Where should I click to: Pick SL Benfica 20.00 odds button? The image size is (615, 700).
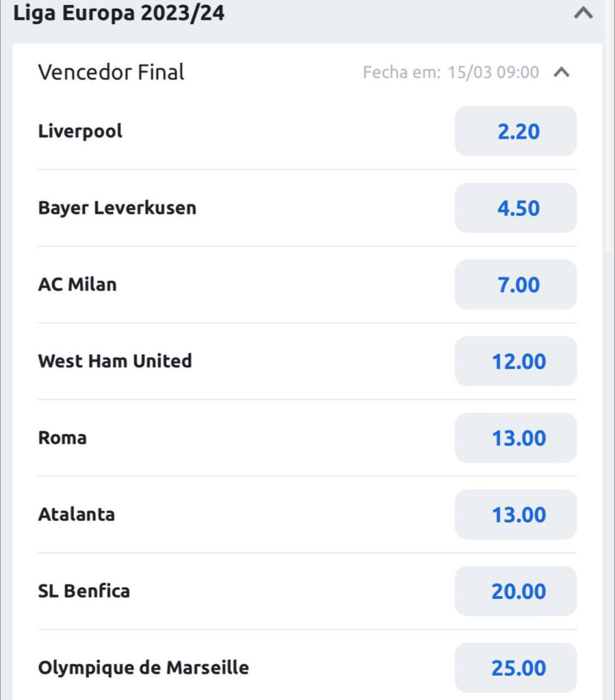coord(516,591)
